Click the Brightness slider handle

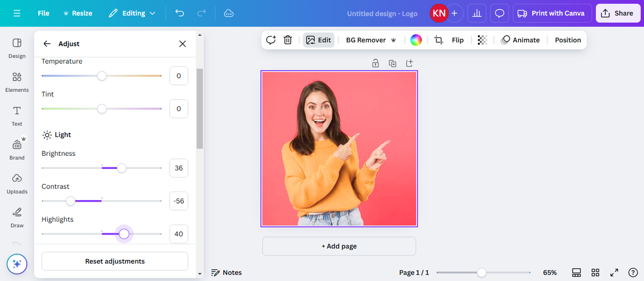pyautogui.click(x=121, y=168)
